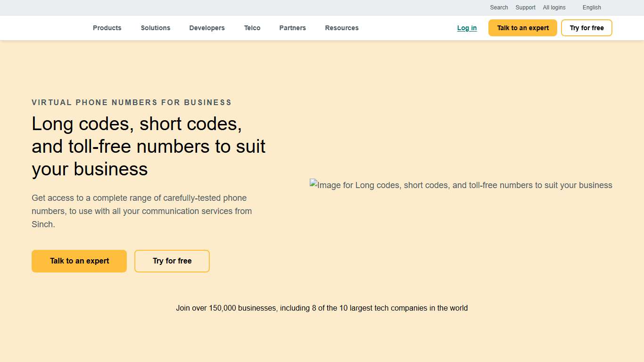Open the Support link
The width and height of the screenshot is (644, 362).
point(525,8)
